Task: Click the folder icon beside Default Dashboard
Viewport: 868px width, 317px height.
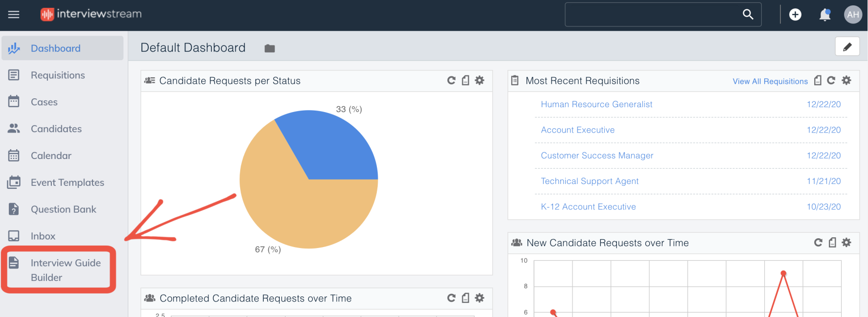Action: click(270, 48)
